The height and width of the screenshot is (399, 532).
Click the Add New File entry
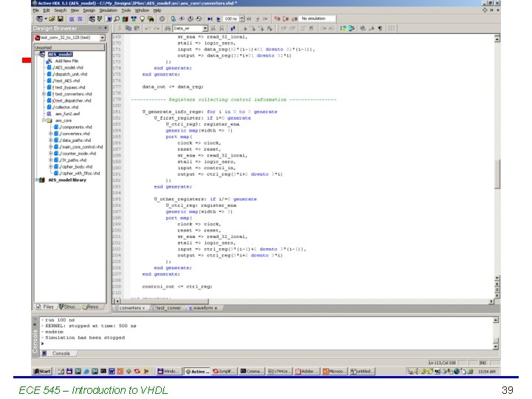point(66,61)
